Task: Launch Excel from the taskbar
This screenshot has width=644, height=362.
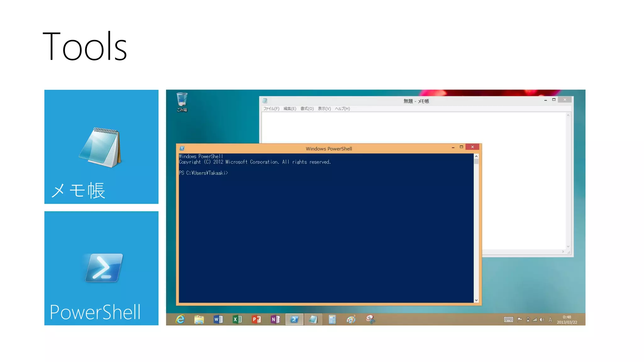Action: pyautogui.click(x=237, y=320)
